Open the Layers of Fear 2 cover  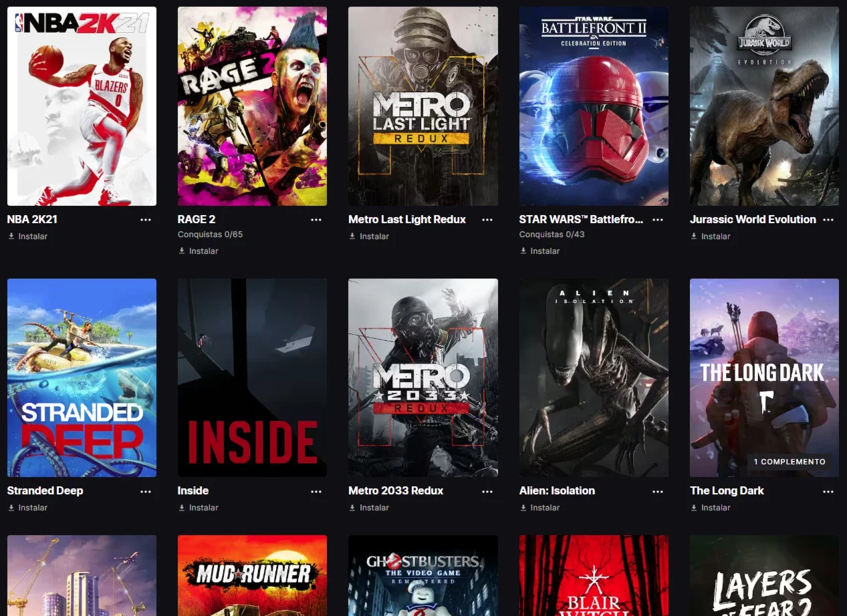coord(764,575)
